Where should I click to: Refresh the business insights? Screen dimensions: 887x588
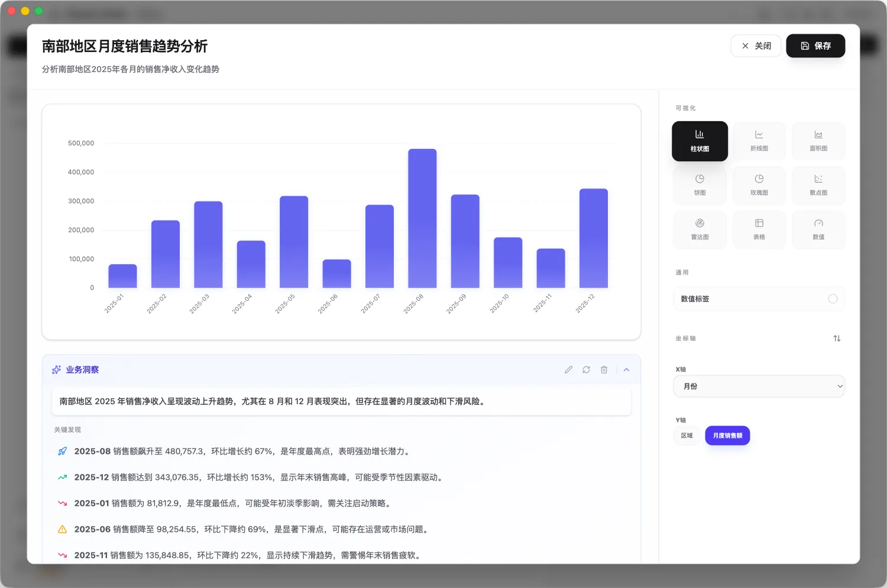(x=586, y=369)
